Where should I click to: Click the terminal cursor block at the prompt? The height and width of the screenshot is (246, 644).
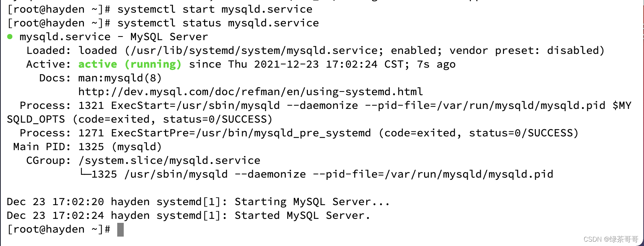pos(120,230)
